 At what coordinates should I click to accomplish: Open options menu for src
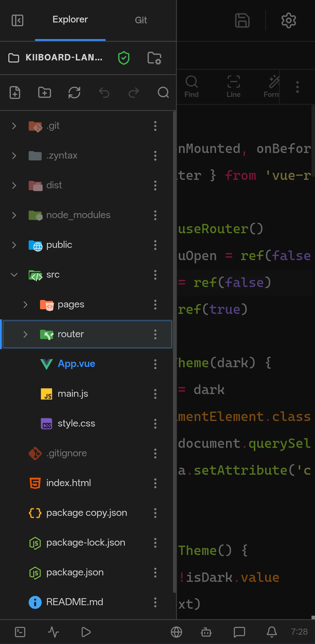[155, 275]
